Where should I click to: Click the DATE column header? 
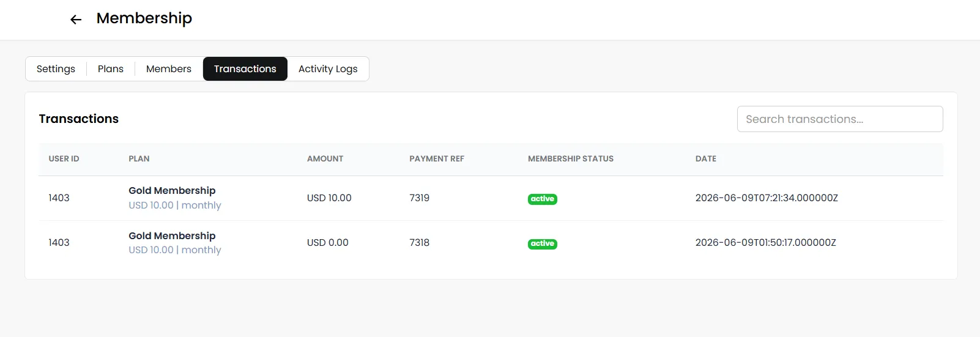pyautogui.click(x=706, y=158)
